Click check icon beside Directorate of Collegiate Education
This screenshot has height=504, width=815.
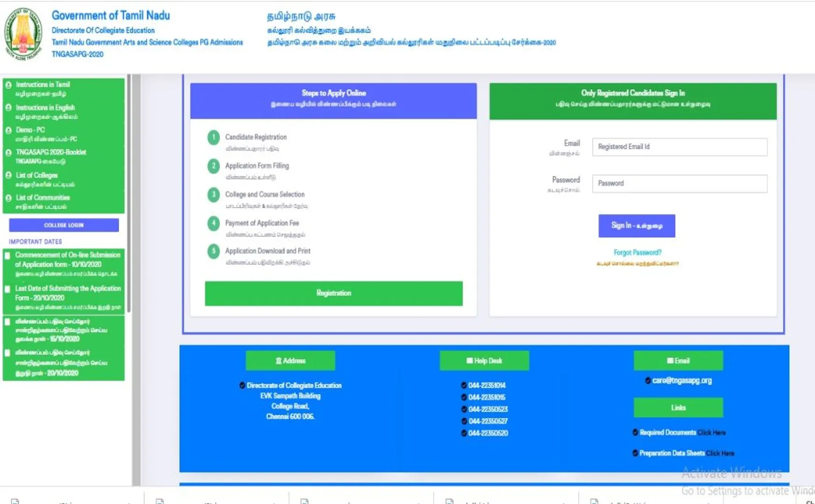(x=242, y=385)
